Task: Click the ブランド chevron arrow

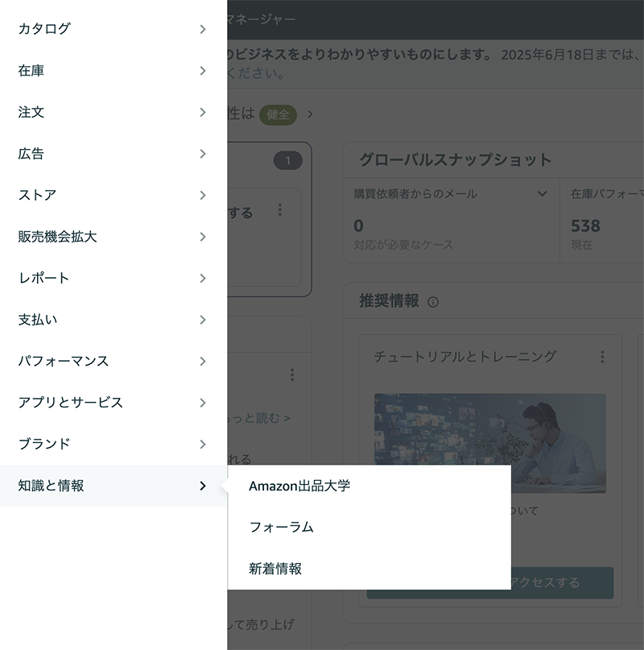Action: point(203,444)
